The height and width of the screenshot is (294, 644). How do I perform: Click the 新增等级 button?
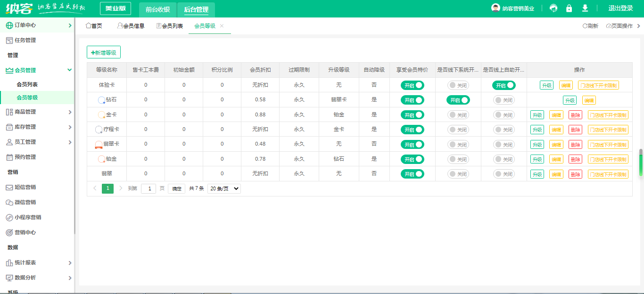[x=104, y=53]
